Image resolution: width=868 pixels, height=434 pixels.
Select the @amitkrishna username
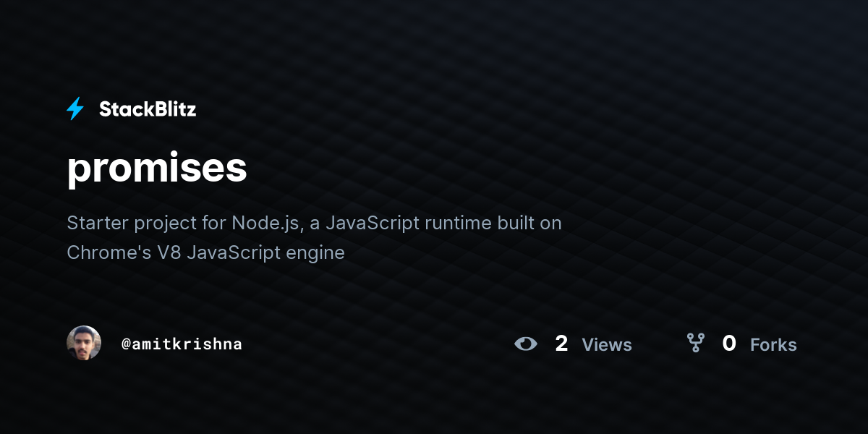tap(182, 344)
